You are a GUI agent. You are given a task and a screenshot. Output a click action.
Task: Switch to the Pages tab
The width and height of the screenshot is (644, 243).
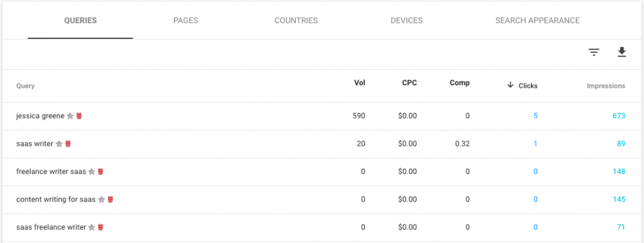pyautogui.click(x=186, y=21)
